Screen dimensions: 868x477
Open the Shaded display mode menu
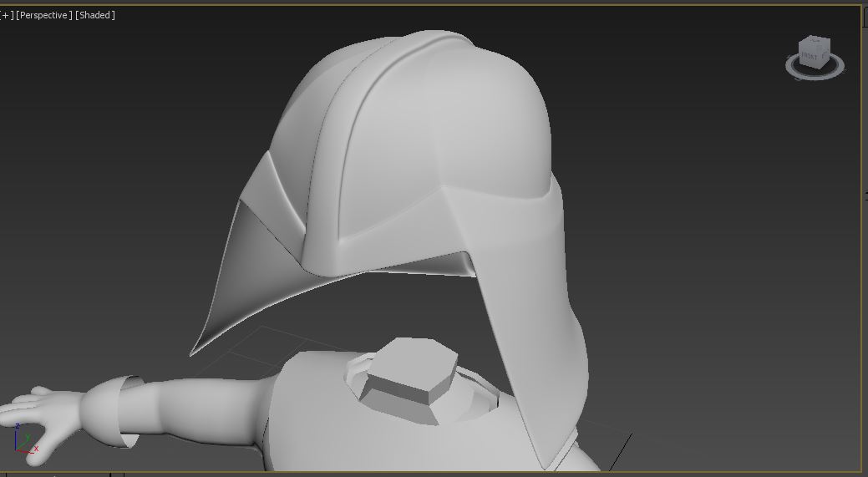95,15
